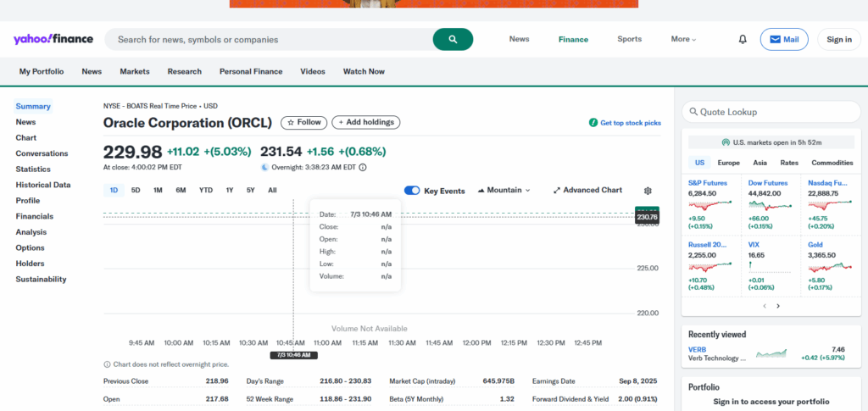Expand the More menu in header

click(x=683, y=39)
